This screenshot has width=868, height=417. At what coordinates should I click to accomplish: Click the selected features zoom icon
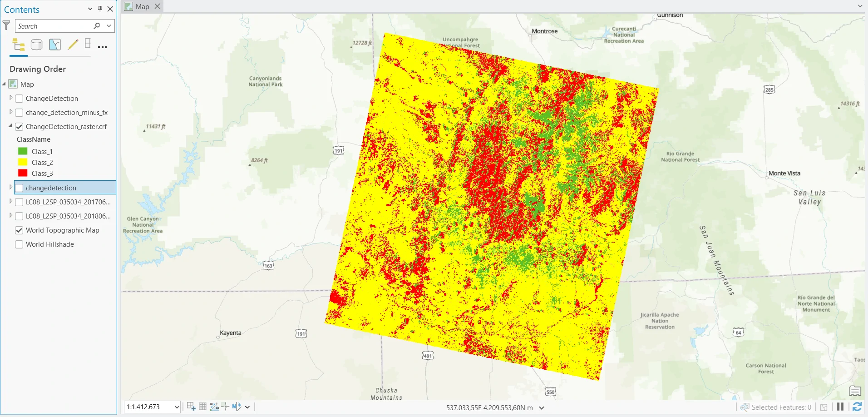click(745, 407)
